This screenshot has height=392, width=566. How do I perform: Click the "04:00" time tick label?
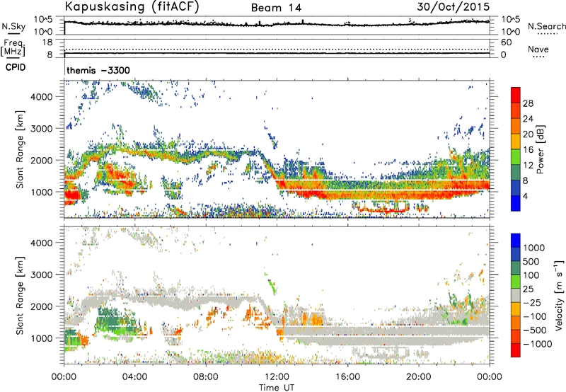pyautogui.click(x=134, y=377)
